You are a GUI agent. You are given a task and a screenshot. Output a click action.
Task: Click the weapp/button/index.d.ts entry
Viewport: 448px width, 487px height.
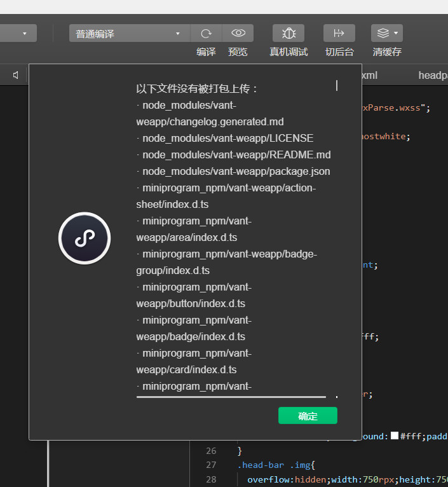194,296
